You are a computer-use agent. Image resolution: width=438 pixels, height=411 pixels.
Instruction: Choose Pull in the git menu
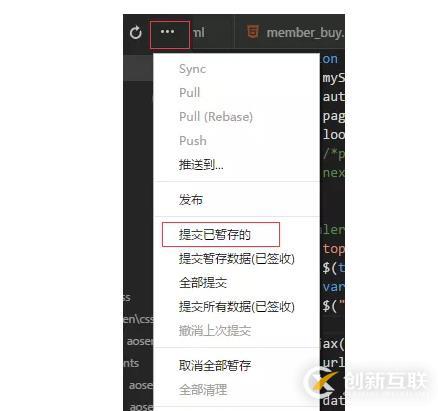point(189,93)
